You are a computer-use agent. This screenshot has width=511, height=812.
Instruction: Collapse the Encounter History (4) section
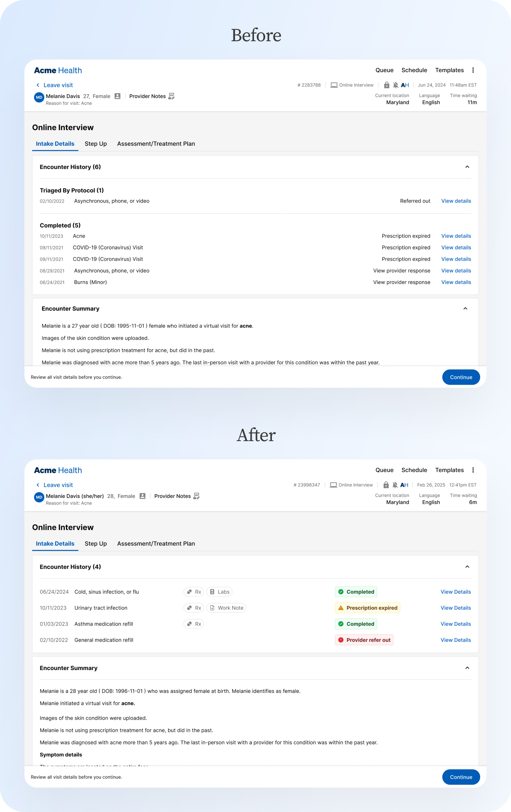pyautogui.click(x=467, y=567)
